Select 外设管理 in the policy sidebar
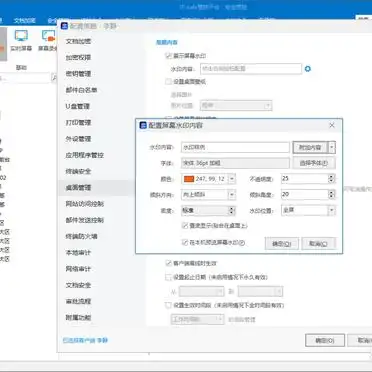 pos(78,139)
